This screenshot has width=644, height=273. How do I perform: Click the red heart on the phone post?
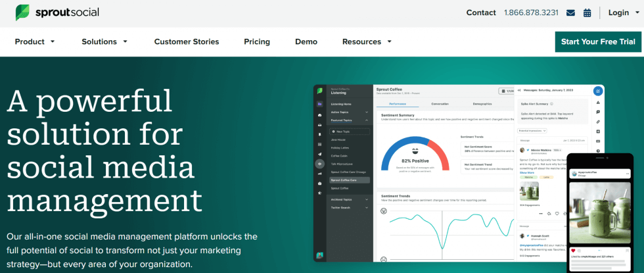573,251
